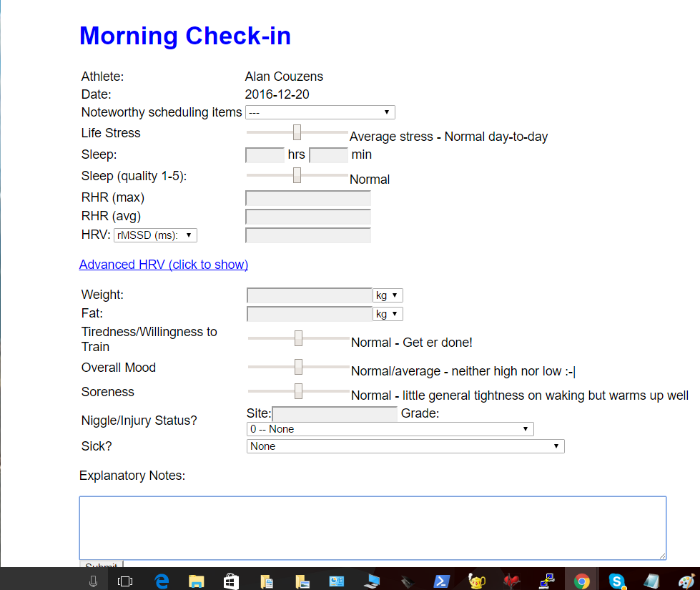Screen dimensions: 700x590
Task: Open the PowerShell taskbar icon
Action: (441, 581)
